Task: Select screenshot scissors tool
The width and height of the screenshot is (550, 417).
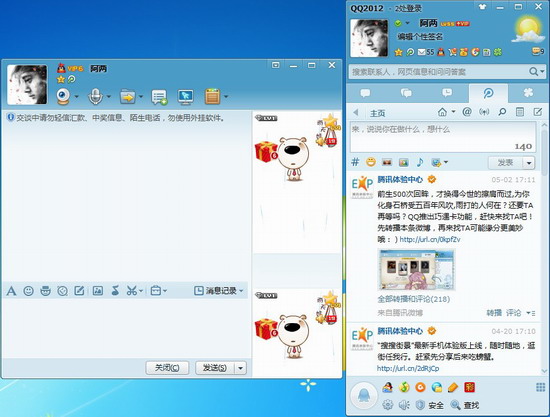Action: click(x=132, y=291)
